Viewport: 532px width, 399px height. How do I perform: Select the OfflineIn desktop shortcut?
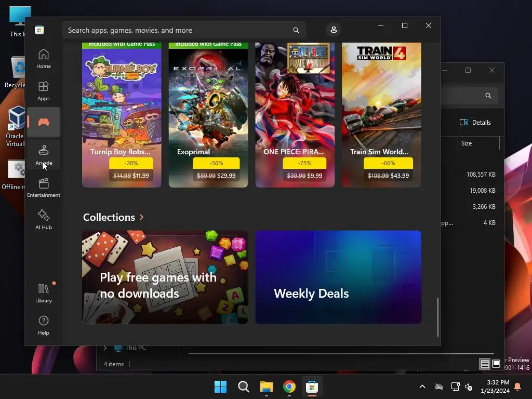point(14,175)
